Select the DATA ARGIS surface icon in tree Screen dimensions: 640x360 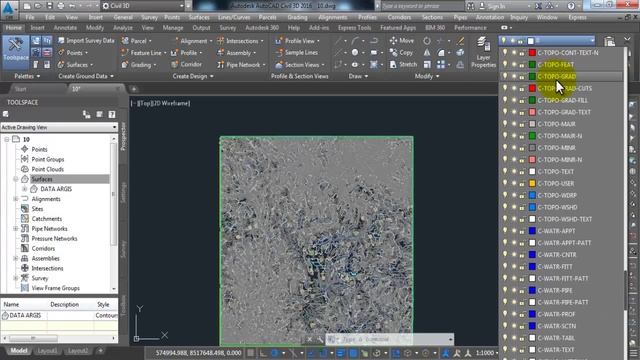[x=34, y=189]
